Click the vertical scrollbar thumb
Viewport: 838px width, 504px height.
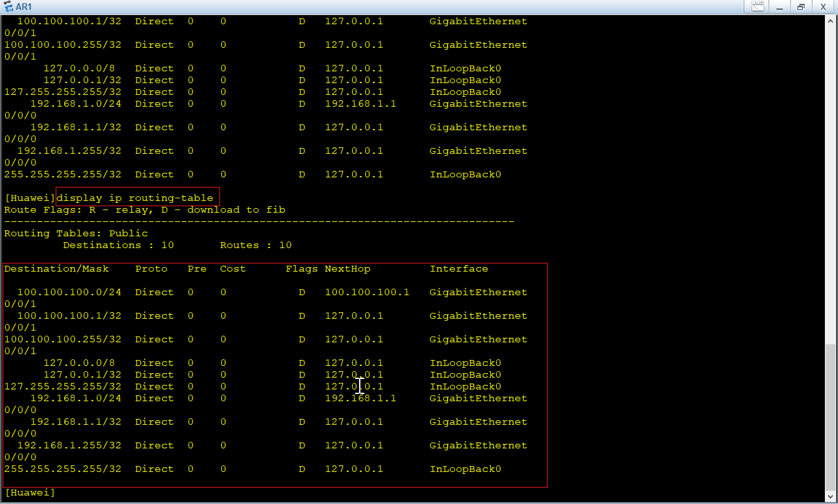click(830, 417)
